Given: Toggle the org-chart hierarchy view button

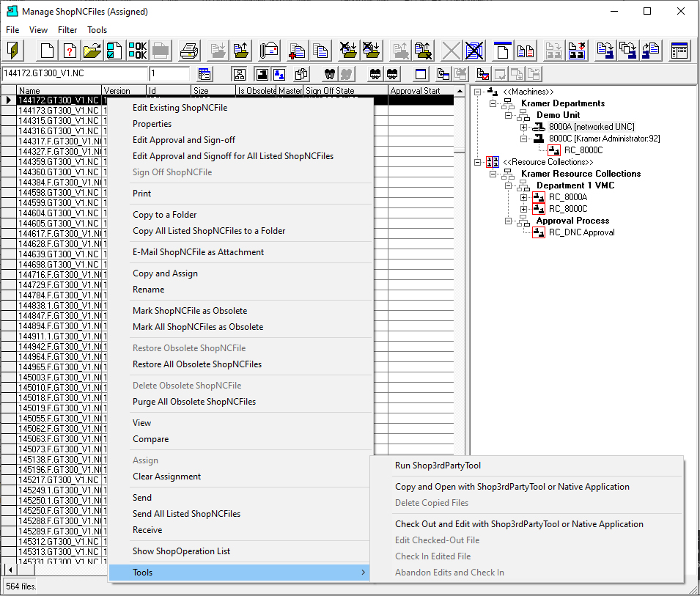Looking at the screenshot, I should coord(239,74).
